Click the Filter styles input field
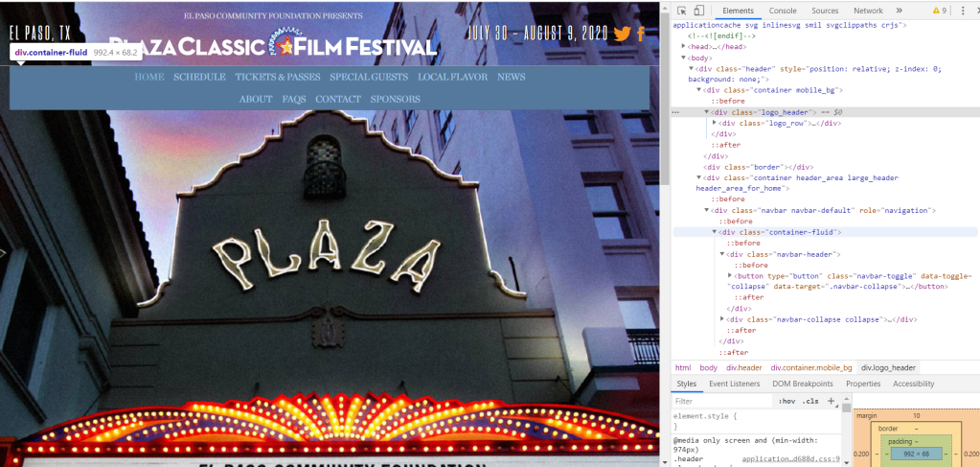 tap(718, 402)
